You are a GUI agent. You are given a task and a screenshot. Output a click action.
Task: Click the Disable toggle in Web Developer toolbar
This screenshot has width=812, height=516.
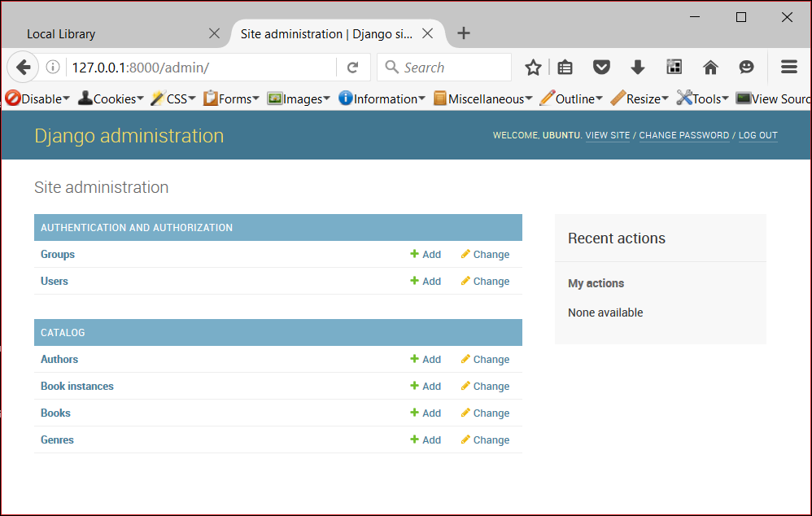point(36,98)
